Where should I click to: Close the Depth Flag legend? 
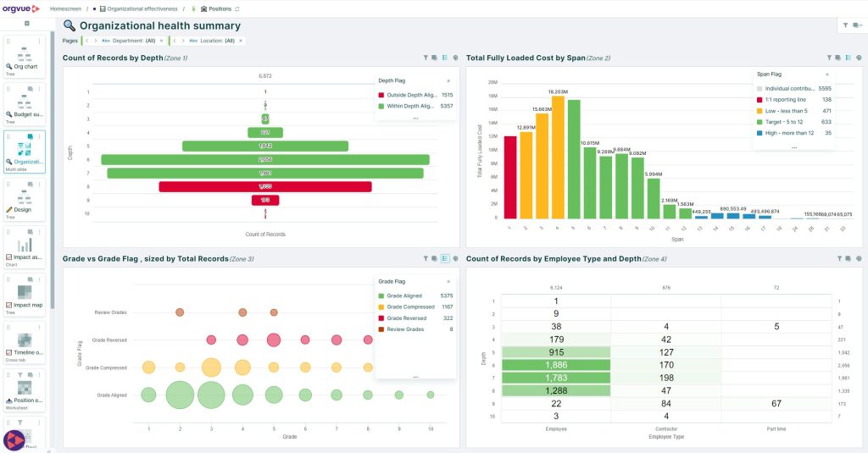(448, 80)
